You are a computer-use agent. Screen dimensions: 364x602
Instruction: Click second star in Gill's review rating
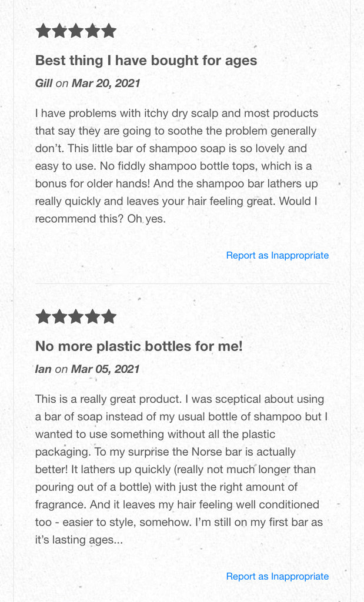[59, 31]
